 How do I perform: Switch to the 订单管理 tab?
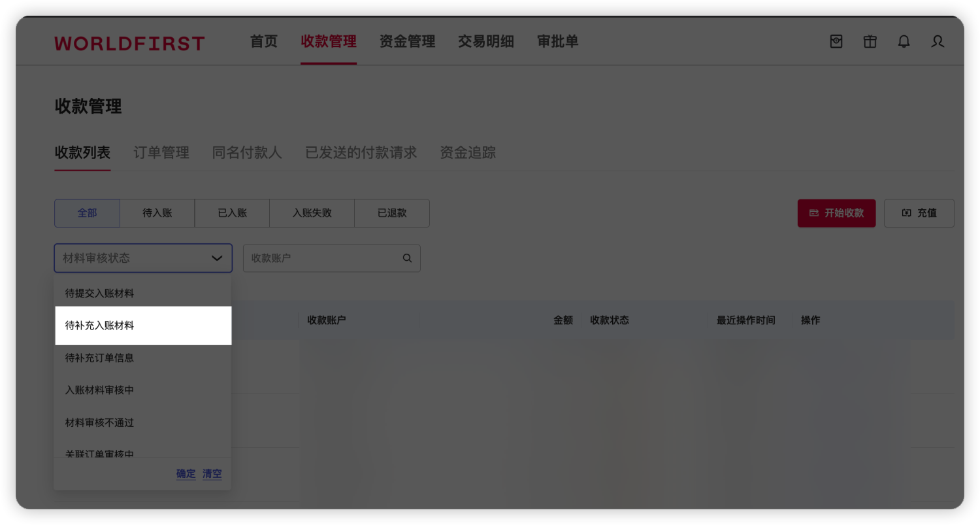(x=161, y=153)
